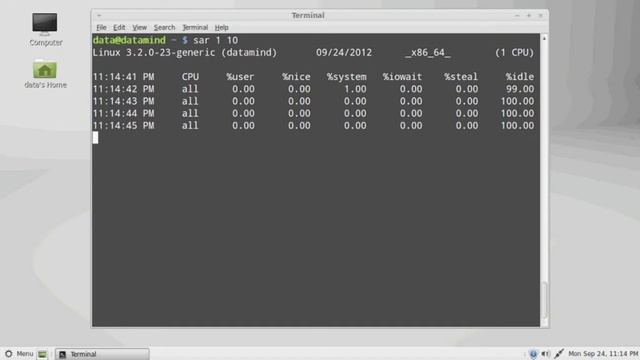Screen dimensions: 640x360
Task: Select the Terminal taskbar window button
Action: click(x=102, y=354)
